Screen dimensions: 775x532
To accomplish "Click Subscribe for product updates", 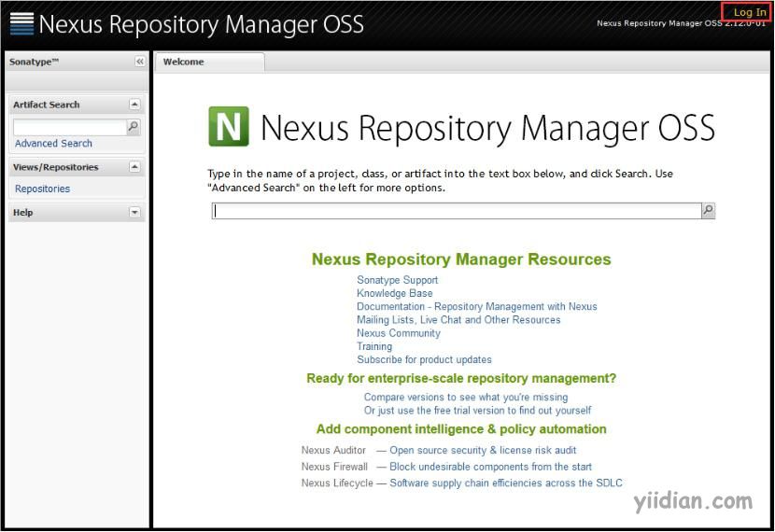I will click(x=424, y=360).
